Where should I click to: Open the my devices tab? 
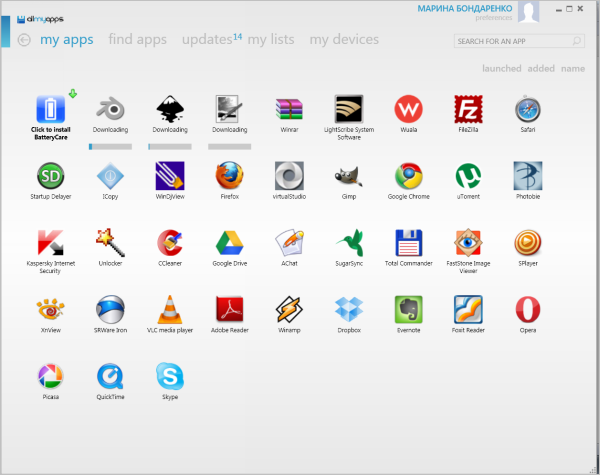click(x=344, y=39)
